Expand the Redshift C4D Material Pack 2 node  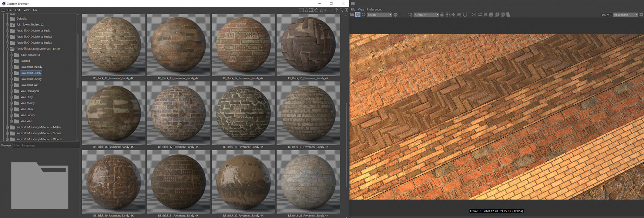(7, 37)
